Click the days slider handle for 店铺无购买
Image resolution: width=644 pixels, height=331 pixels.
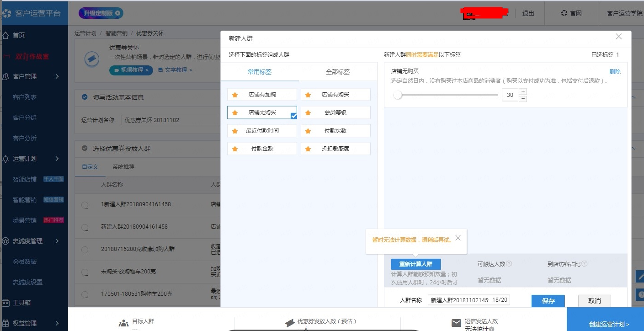click(398, 95)
